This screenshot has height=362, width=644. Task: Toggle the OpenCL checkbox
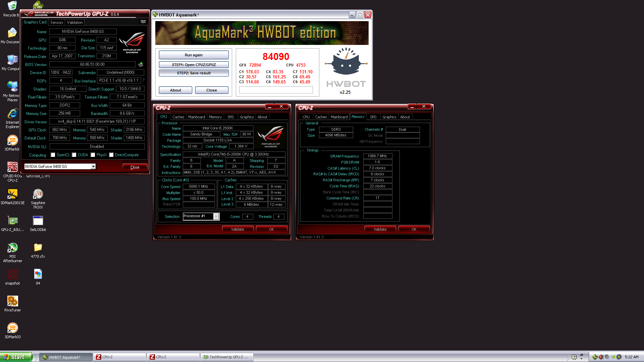[53, 155]
